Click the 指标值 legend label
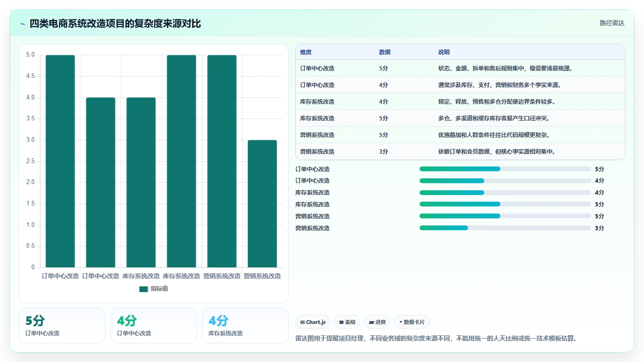Viewport: 644px width, 362px height. point(159,289)
